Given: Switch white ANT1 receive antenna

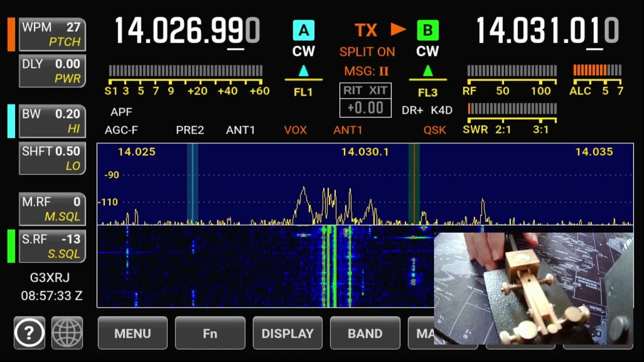Looking at the screenshot, I should tap(240, 130).
